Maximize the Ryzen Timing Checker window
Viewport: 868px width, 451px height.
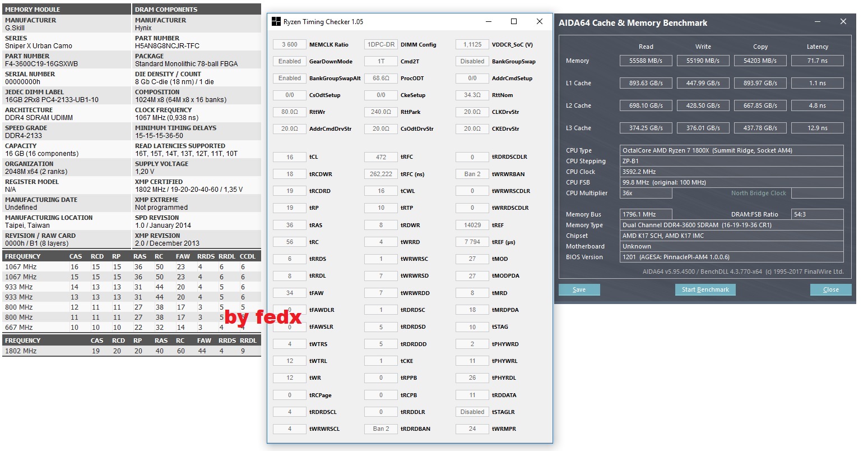pos(514,22)
